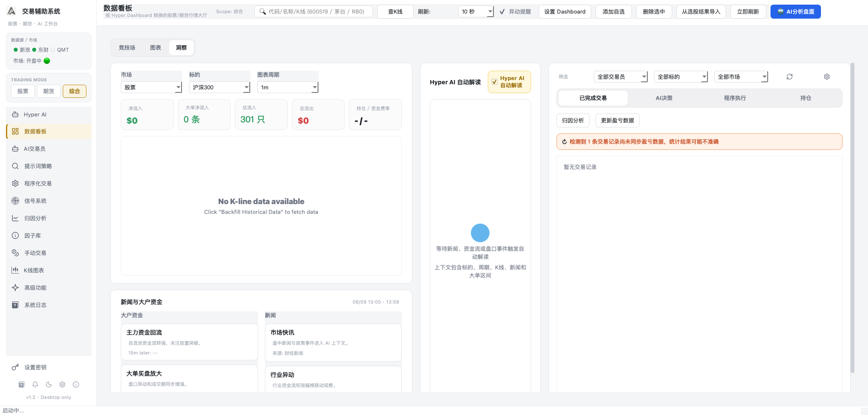Select the 数据看板 sidebar item
Image resolution: width=868 pixels, height=415 pixels.
[x=49, y=131]
